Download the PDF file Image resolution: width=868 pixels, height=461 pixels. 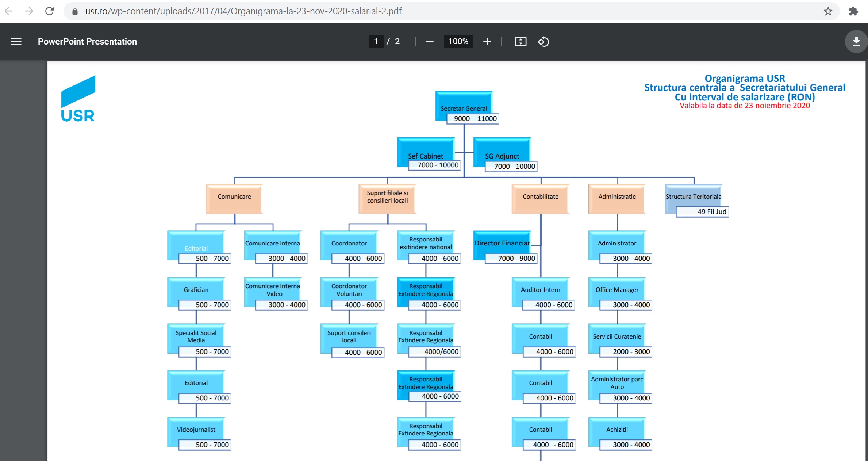click(856, 42)
